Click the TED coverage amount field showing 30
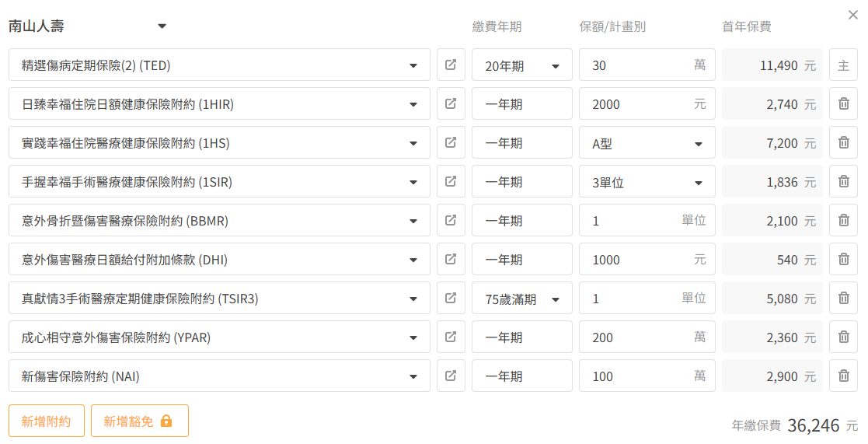This screenshot has height=444, width=868. (x=647, y=65)
